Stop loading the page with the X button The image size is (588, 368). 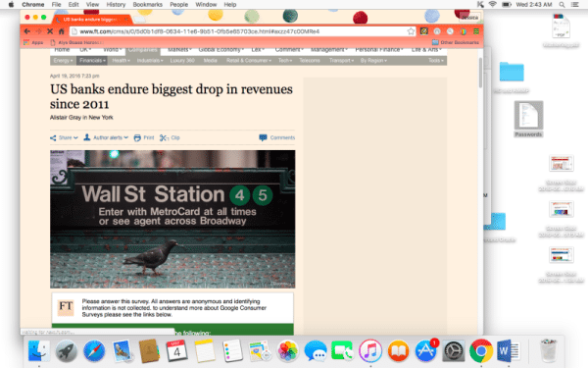[x=50, y=31]
